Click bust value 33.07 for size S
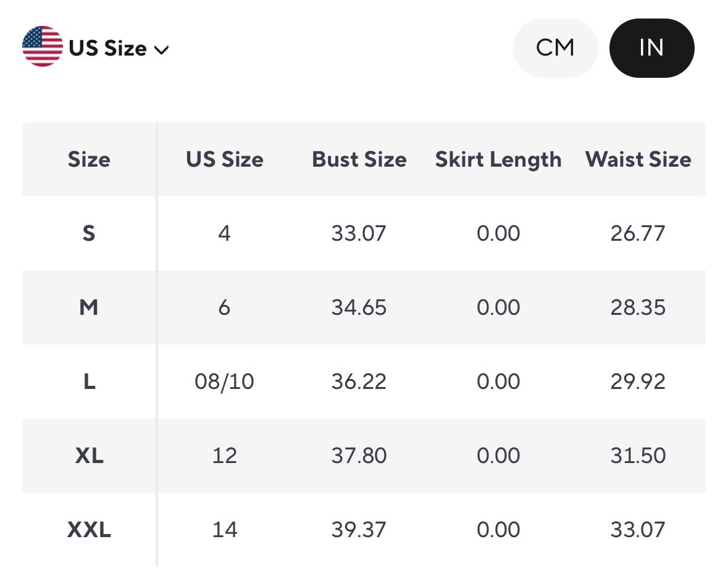 click(x=359, y=233)
